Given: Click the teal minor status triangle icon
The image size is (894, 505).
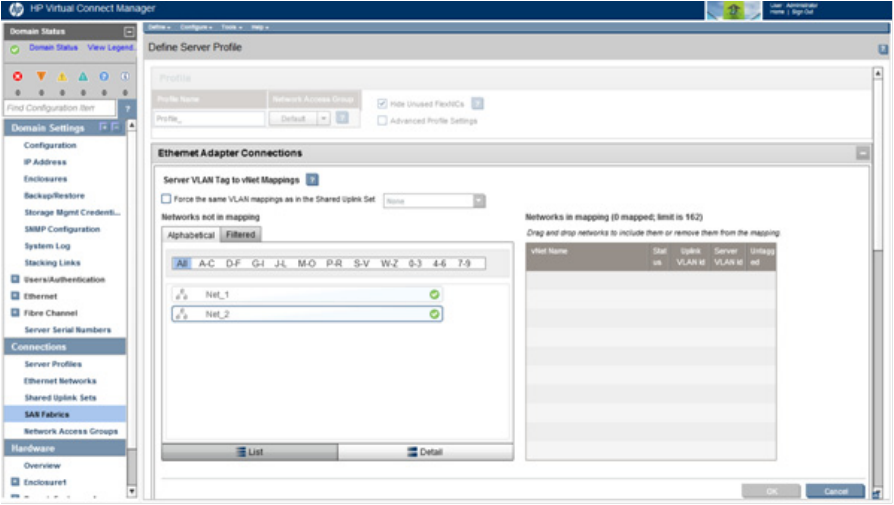Looking at the screenshot, I should (x=83, y=76).
